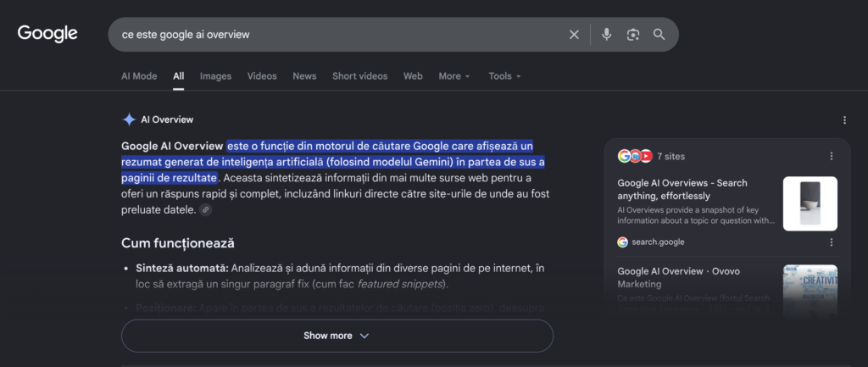
Task: Expand the More dropdown
Action: (x=454, y=75)
